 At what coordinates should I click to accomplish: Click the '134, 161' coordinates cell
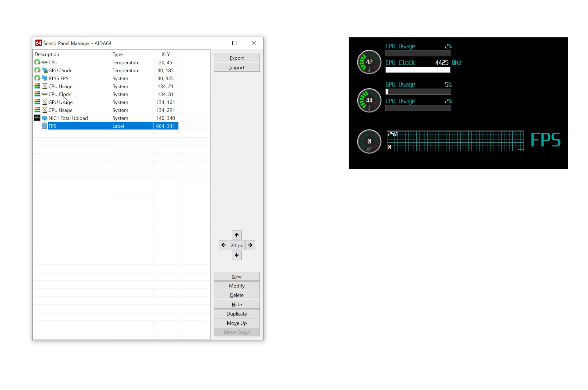[165, 102]
